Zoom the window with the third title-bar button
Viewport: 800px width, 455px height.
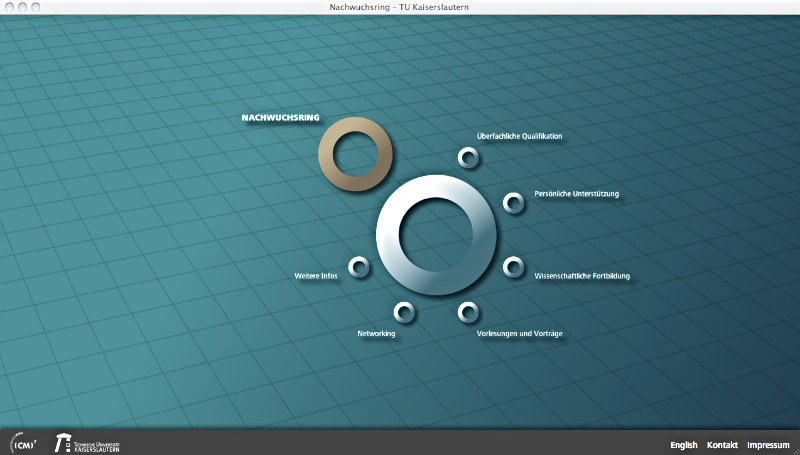(x=35, y=7)
